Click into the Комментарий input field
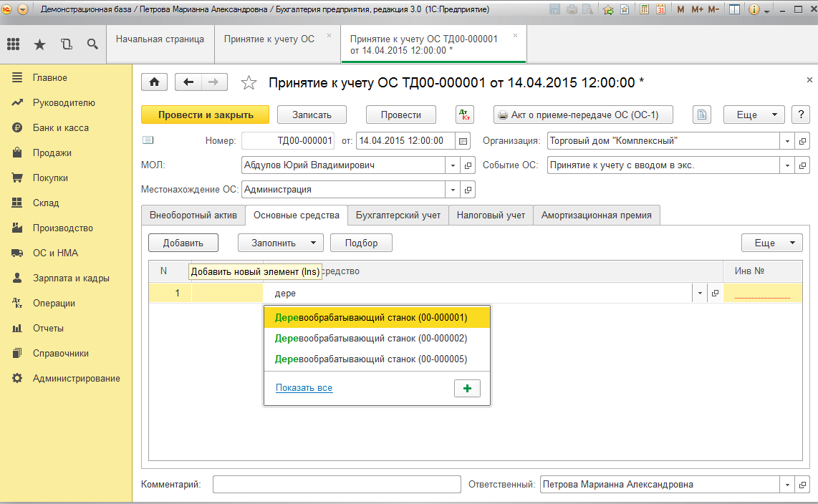 click(x=337, y=485)
